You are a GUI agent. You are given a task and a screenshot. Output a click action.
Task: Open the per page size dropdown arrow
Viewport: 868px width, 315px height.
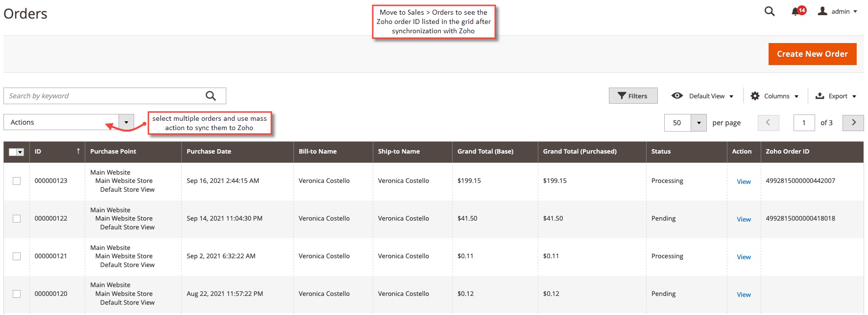699,123
